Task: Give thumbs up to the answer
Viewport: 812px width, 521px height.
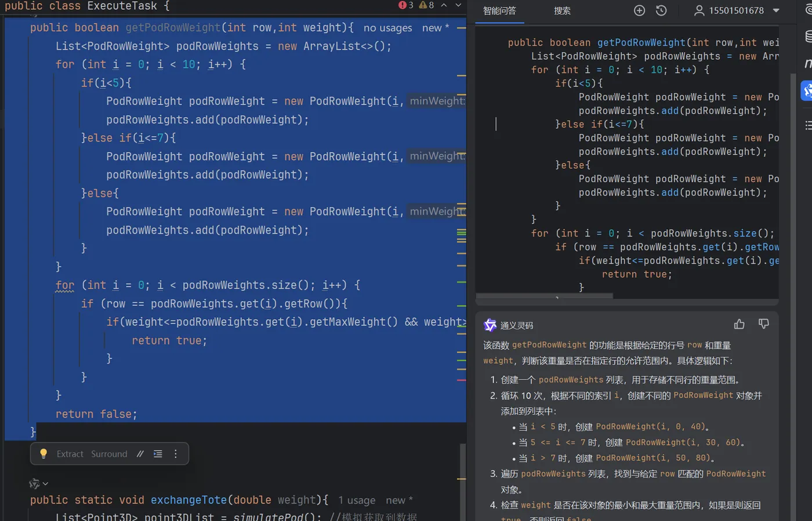Action: point(739,324)
